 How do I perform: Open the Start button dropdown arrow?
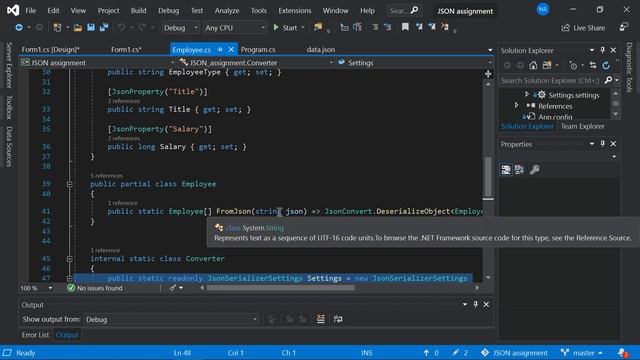coord(303,28)
